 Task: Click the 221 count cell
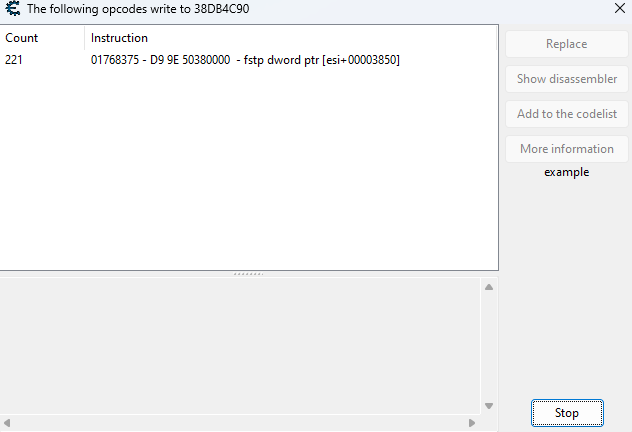(14, 60)
